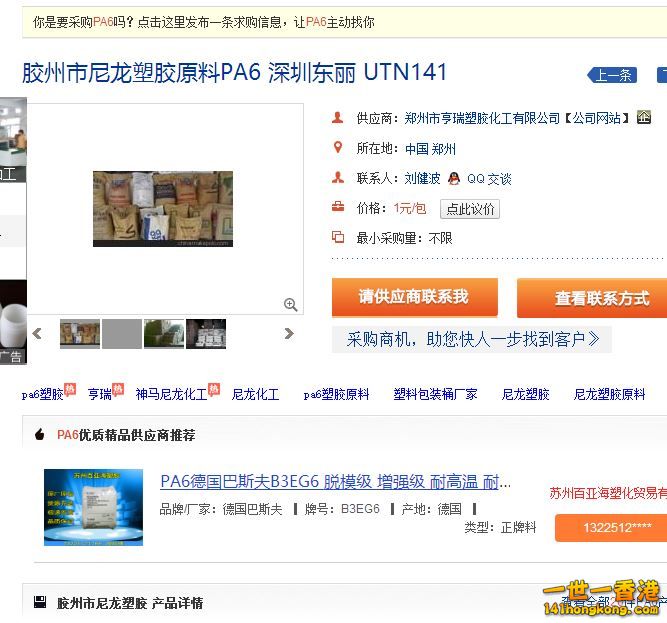Open supplier link 郑州市亨瑞塑胶化工有限公司

point(482,118)
